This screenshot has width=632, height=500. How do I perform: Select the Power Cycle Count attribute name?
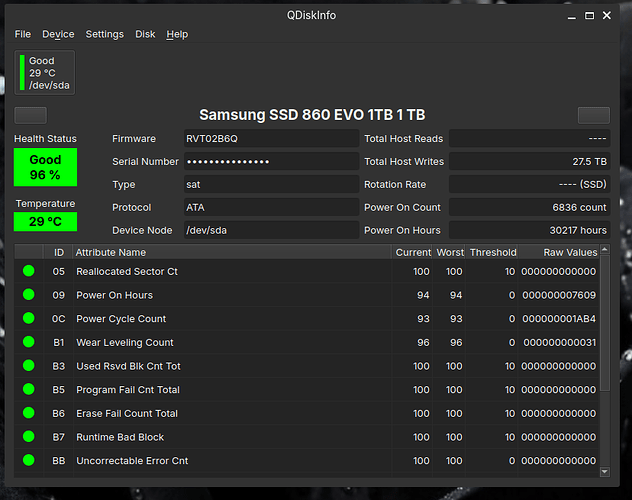[x=121, y=319]
